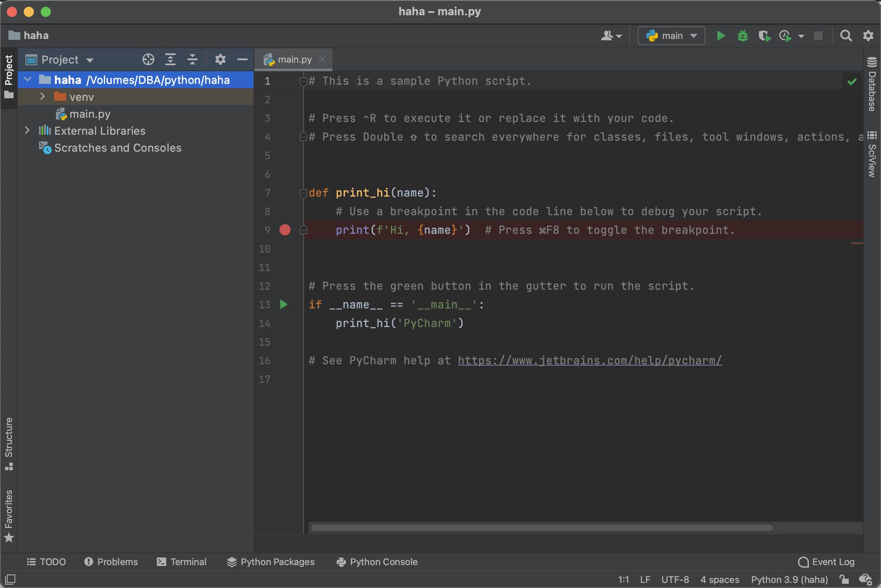Image resolution: width=881 pixels, height=588 pixels.
Task: Toggle tool window bars button bottom-left corner
Action: pos(10,579)
